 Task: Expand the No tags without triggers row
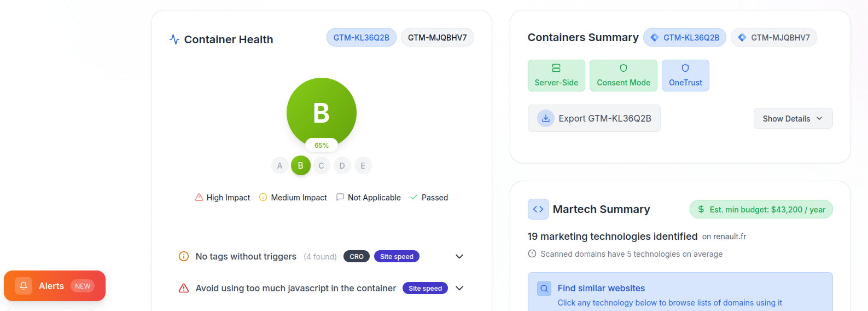pos(459,256)
